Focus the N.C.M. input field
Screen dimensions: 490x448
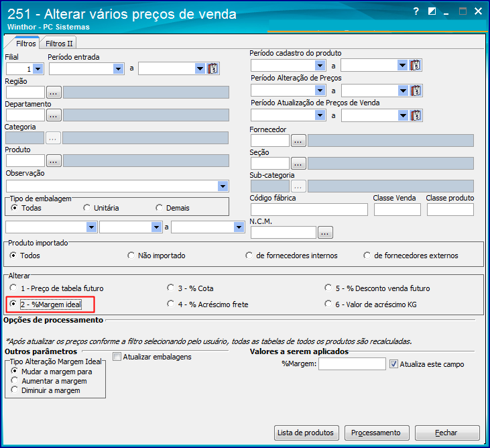[x=284, y=233]
